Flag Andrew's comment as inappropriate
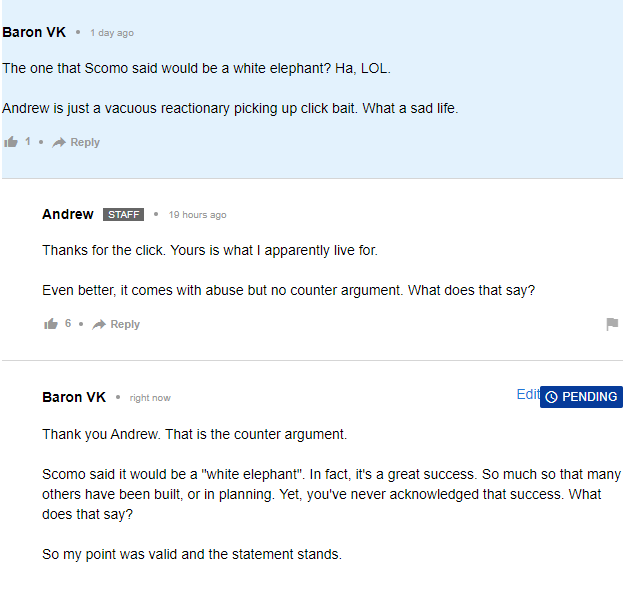 (x=612, y=324)
